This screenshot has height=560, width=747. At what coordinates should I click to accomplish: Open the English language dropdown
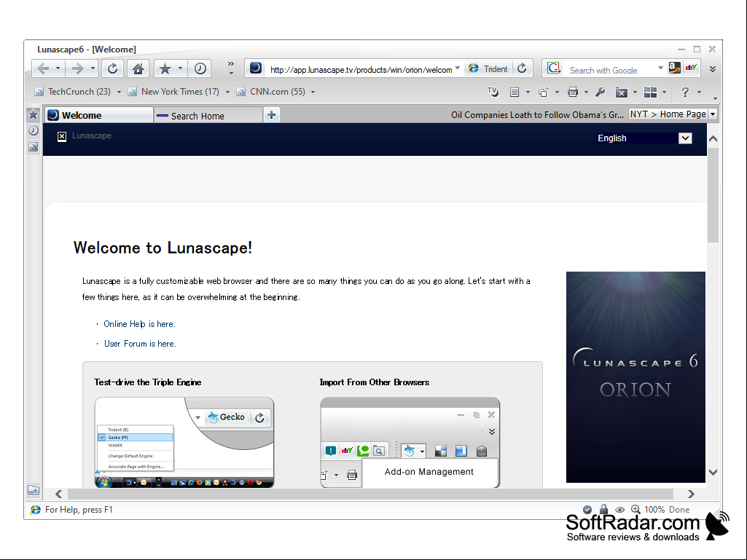tap(685, 138)
